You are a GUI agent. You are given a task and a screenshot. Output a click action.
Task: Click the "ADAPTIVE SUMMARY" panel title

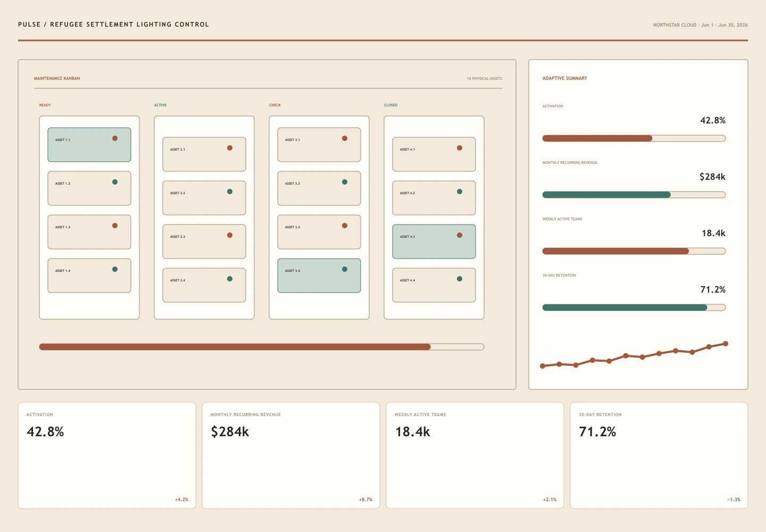click(565, 78)
